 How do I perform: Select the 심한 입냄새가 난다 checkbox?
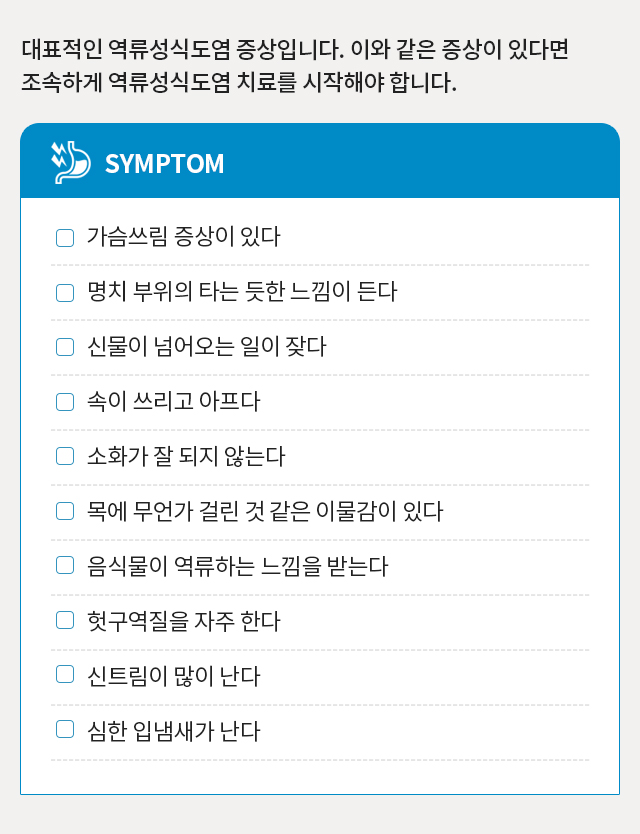point(65,733)
